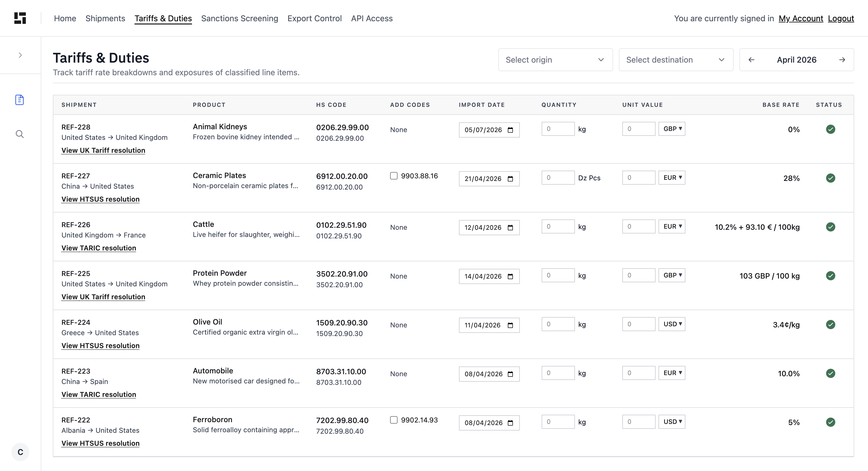The width and height of the screenshot is (868, 471).
Task: Click the unit value field for Protein Powder
Action: [639, 275]
